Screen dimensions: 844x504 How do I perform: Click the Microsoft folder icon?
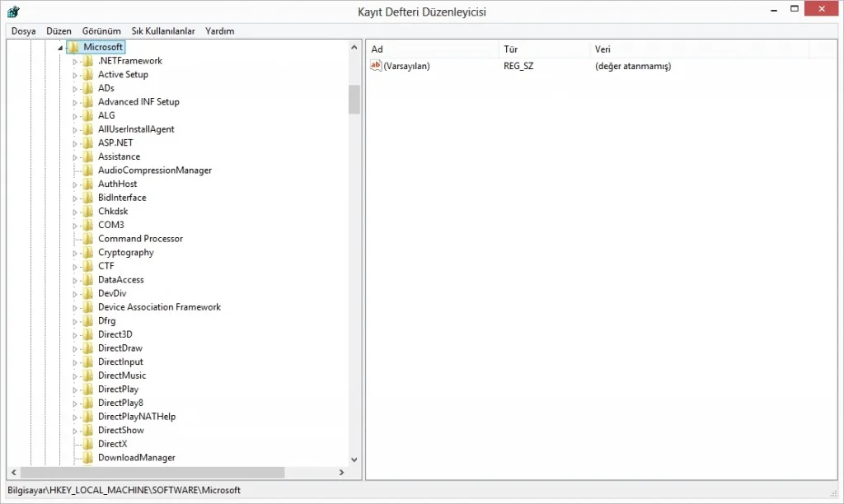tap(73, 47)
